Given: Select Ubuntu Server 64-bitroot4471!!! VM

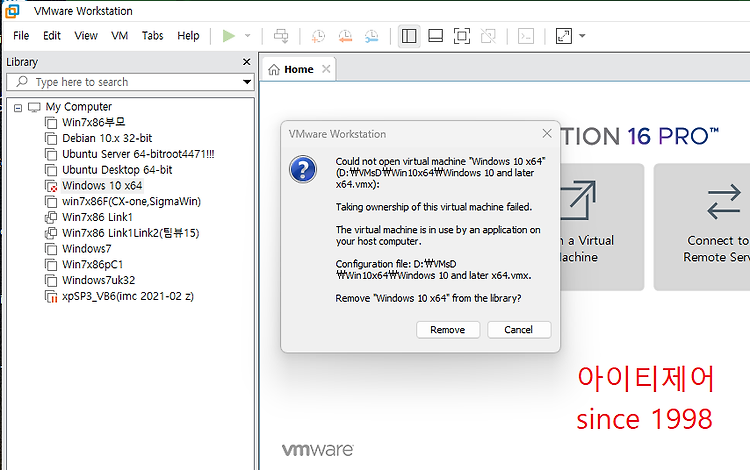Looking at the screenshot, I should [x=138, y=154].
